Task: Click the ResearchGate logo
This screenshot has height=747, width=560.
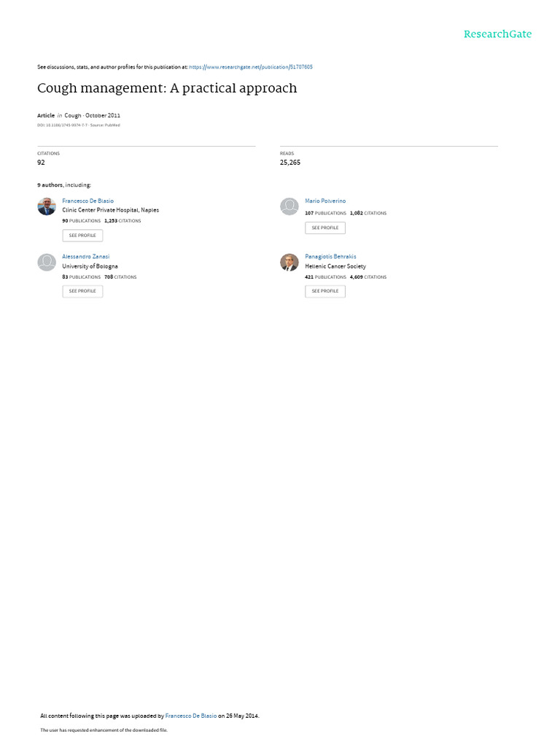Action: [x=497, y=34]
